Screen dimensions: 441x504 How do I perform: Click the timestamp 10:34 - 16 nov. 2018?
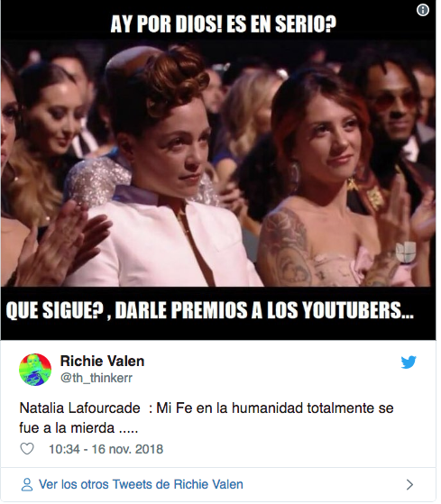coord(106,454)
